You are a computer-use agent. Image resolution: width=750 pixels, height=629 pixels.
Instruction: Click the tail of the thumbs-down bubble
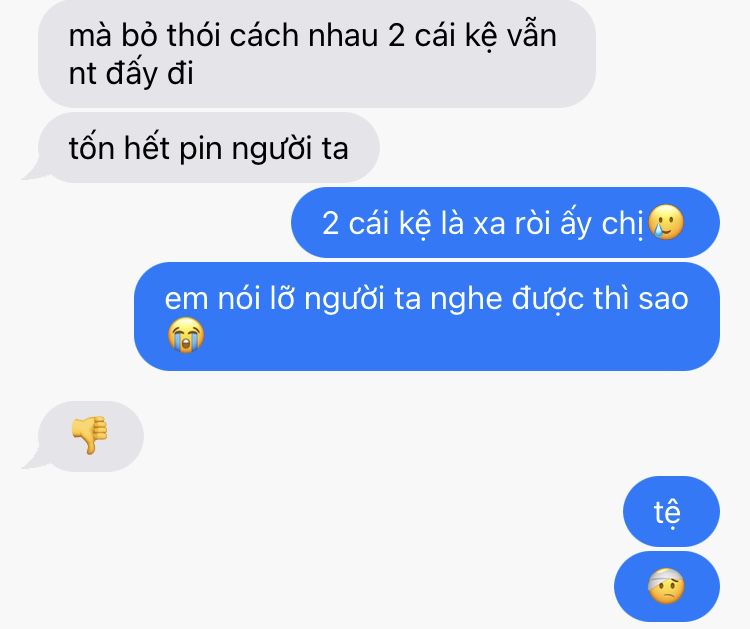click(33, 460)
